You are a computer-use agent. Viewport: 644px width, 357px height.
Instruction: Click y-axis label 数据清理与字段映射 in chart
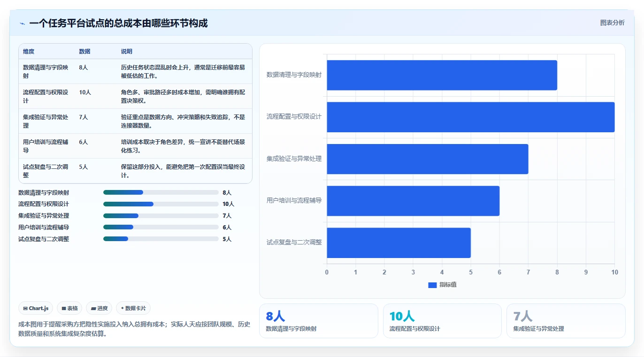[294, 75]
